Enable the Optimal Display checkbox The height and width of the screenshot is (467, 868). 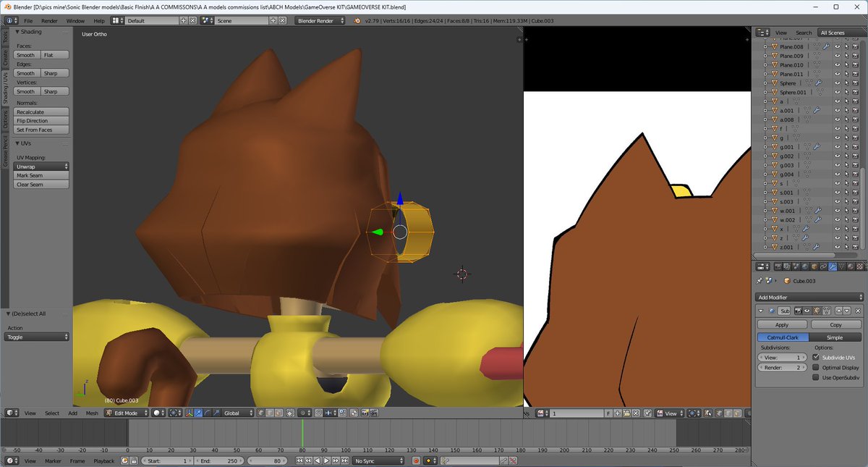click(x=816, y=367)
